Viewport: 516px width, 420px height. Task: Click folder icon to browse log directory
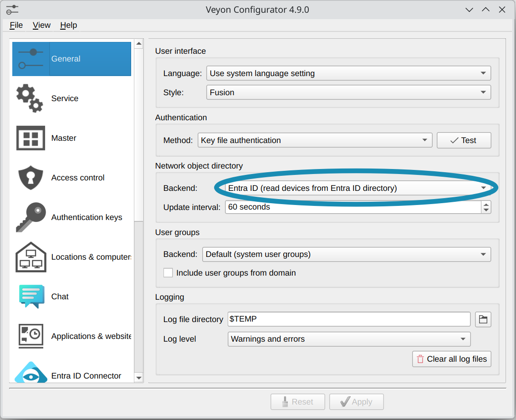pos(483,319)
